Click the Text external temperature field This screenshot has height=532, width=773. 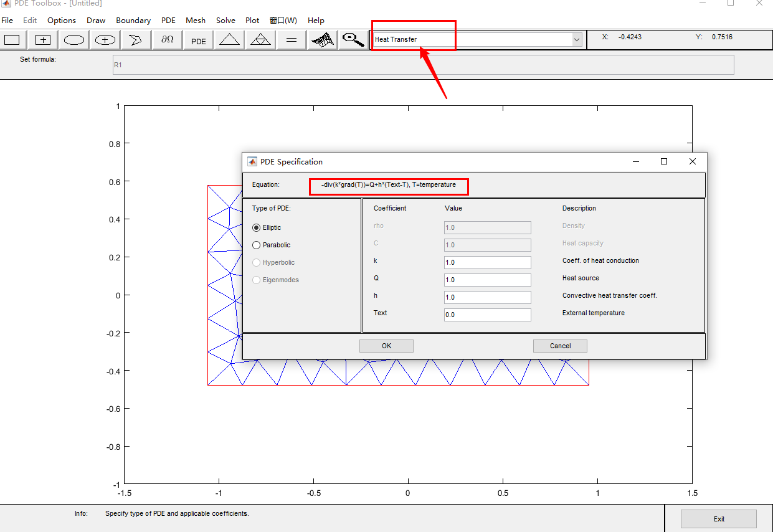coord(488,315)
